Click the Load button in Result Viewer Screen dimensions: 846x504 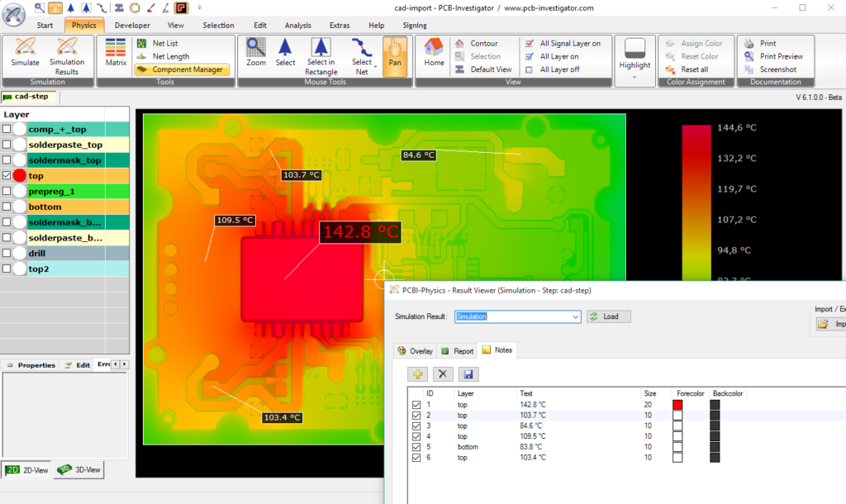click(x=609, y=316)
